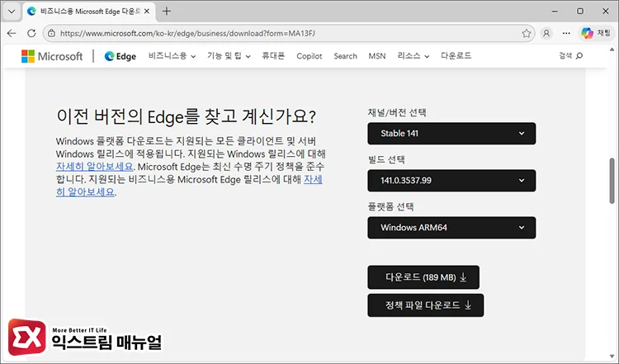Open a new tab with plus icon
This screenshot has height=364, width=619.
(x=167, y=11)
